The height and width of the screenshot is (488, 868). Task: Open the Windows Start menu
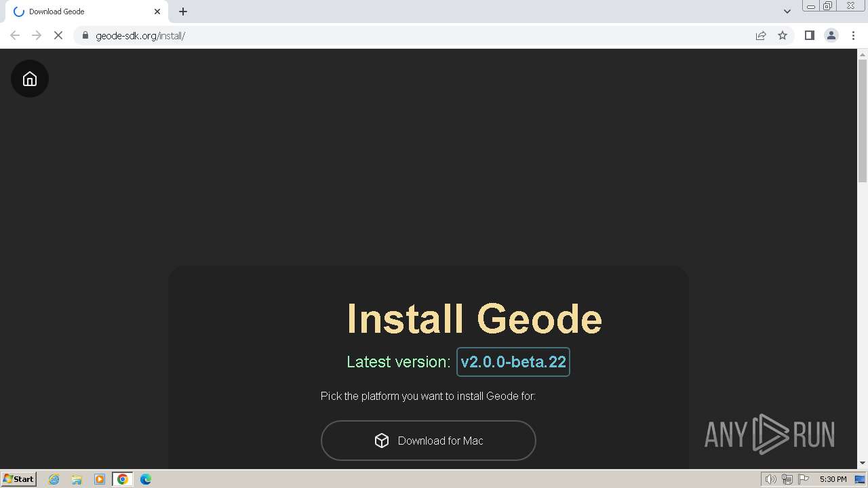19,479
